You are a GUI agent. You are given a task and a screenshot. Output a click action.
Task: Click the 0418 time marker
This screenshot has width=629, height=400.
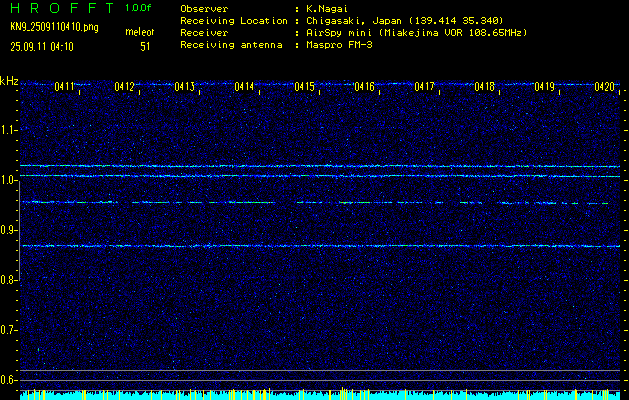pos(485,86)
